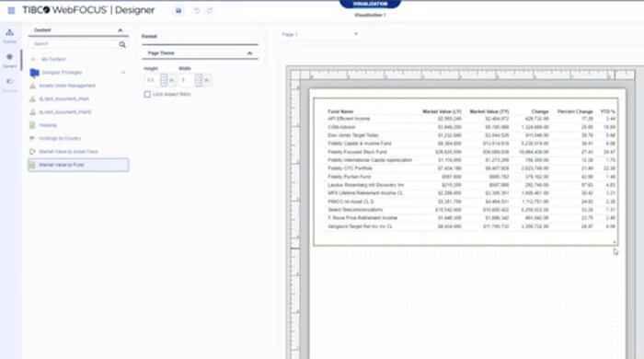Click the Designer Privileges folder icon

[x=35, y=73]
